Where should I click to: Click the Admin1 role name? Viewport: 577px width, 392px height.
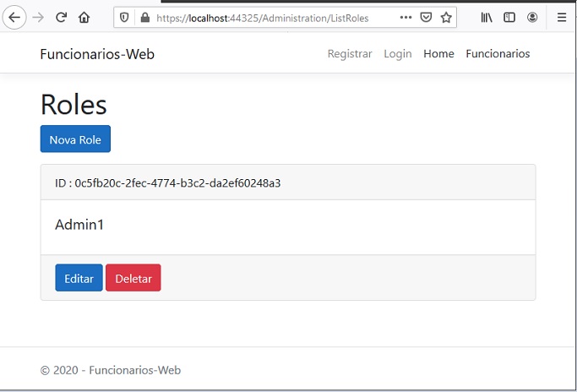(x=79, y=225)
